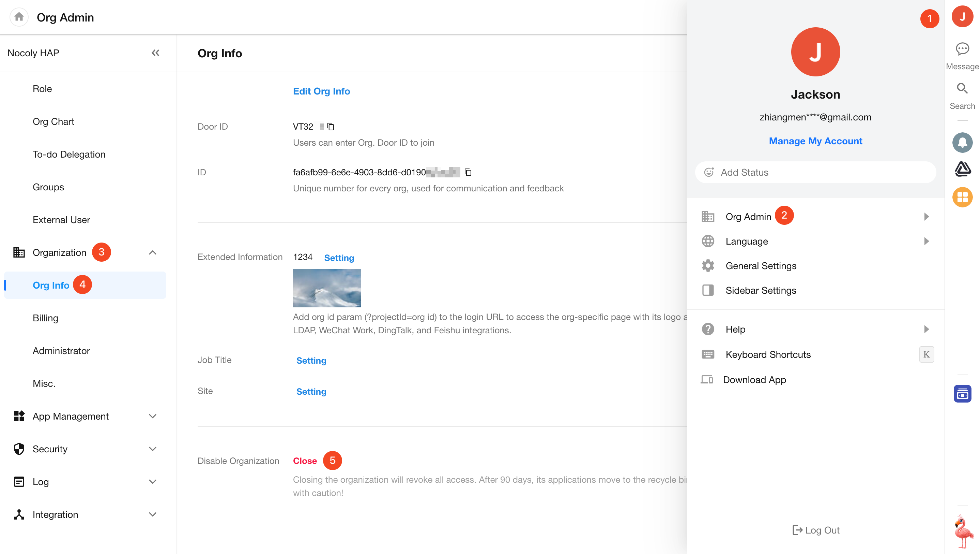Collapse the sidebar with the double-chevron icon
Image resolution: width=980 pixels, height=554 pixels.
tap(155, 53)
